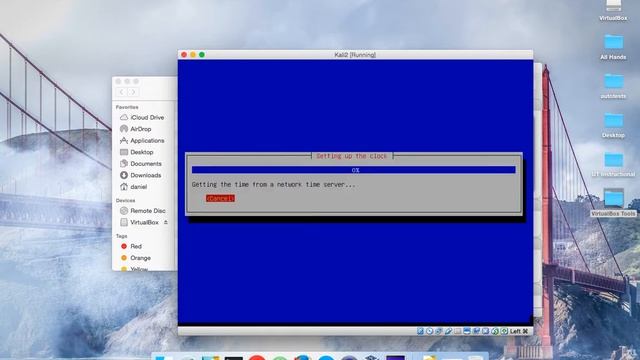640x360 pixels.
Task: Select the Orange tag in Finder
Action: [136, 258]
